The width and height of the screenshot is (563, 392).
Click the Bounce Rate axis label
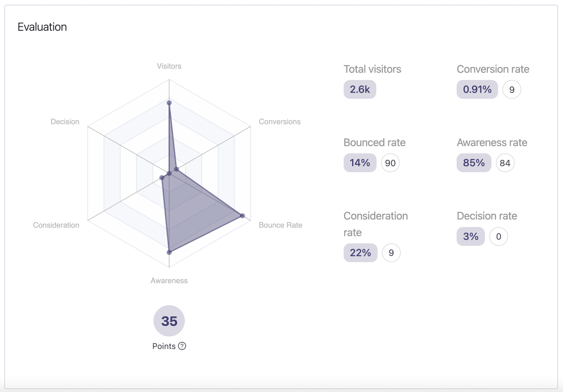pos(280,225)
